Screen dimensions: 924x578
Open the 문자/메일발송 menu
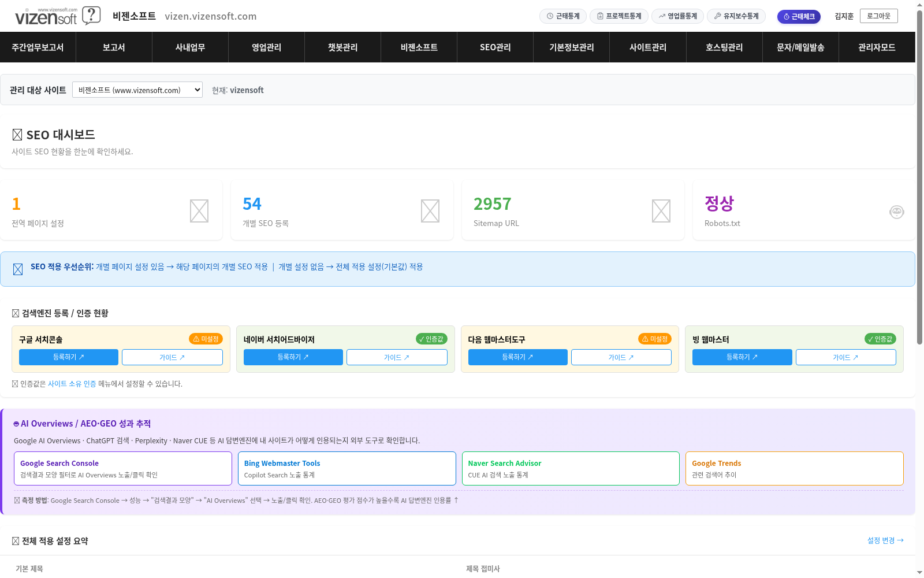800,47
